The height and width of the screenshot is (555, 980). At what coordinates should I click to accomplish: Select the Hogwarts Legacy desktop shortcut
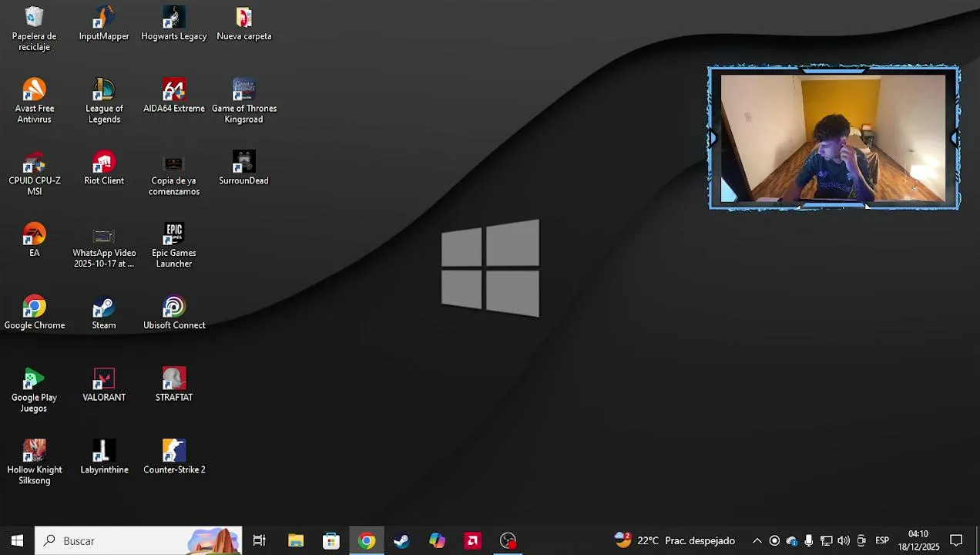174,23
